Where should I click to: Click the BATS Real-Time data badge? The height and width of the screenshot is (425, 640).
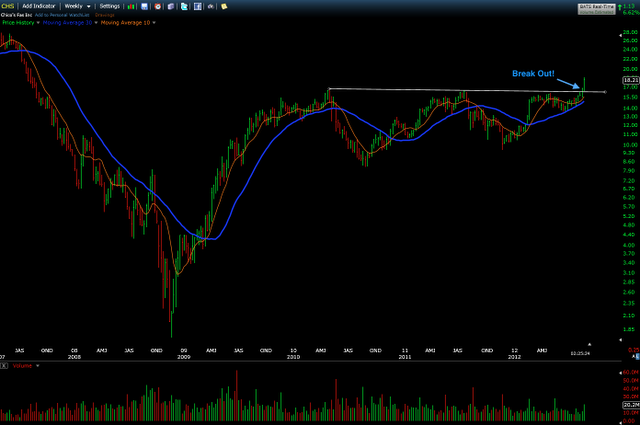596,9
